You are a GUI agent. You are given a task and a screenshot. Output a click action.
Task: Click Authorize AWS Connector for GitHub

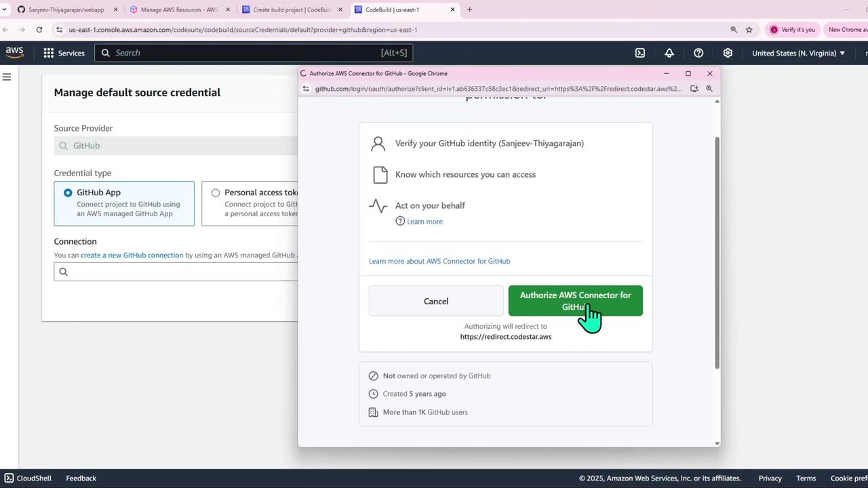click(576, 301)
